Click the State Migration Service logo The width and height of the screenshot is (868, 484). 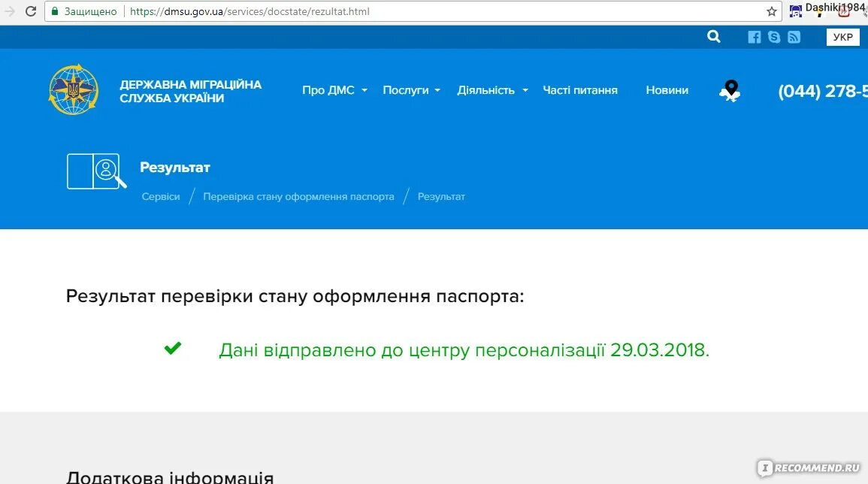73,89
